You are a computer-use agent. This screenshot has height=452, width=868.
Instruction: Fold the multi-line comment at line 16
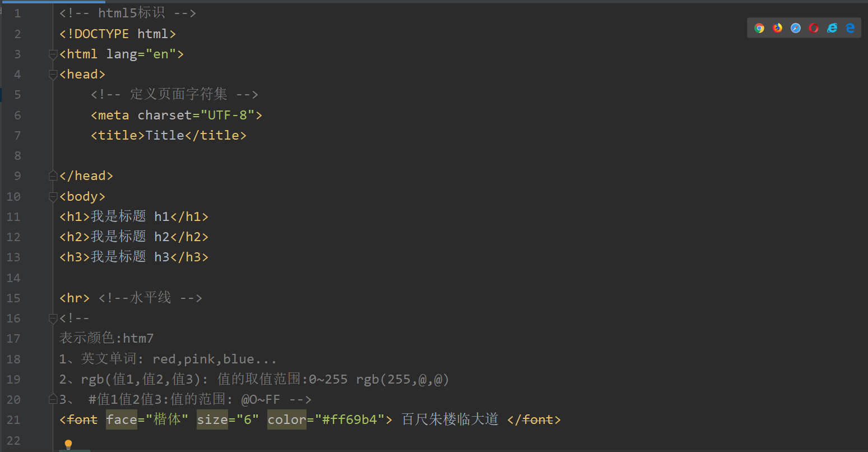53,319
